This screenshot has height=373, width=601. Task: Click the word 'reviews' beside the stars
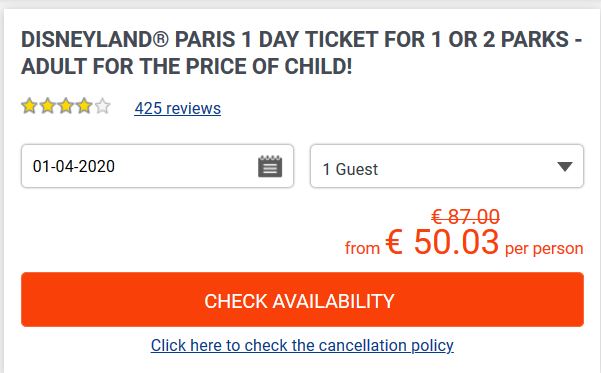coord(194,108)
